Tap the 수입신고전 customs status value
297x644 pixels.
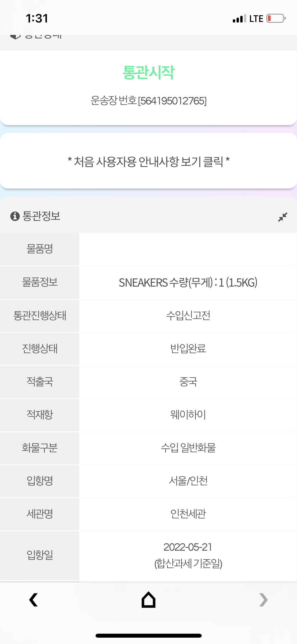point(188,315)
